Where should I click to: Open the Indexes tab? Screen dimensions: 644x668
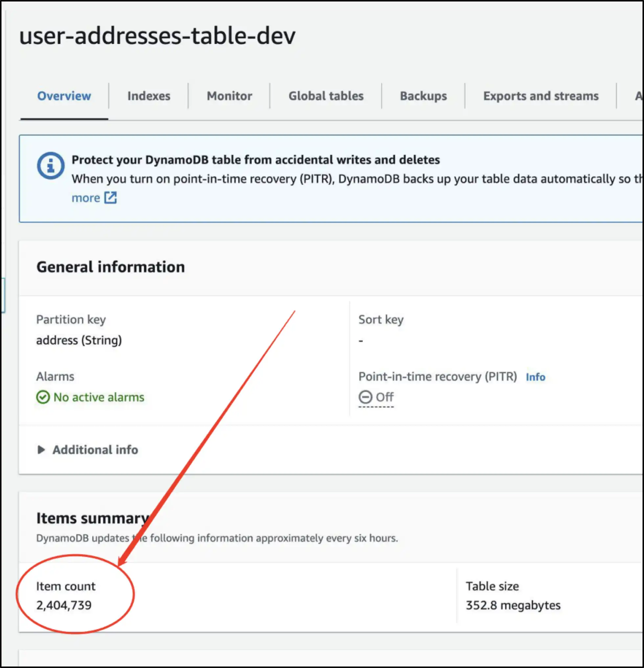[149, 96]
